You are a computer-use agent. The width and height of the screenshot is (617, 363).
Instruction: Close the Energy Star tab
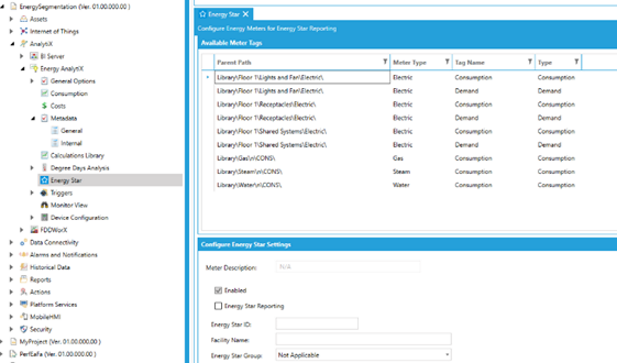tap(246, 14)
